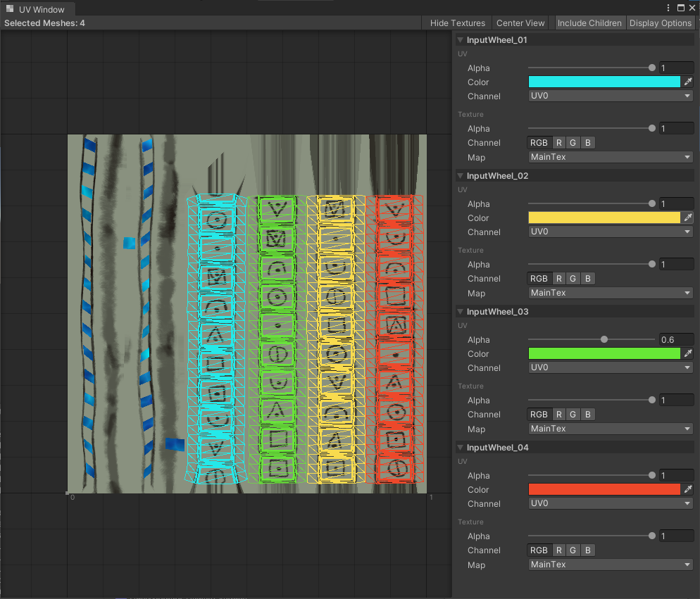
Task: Adjust InputWheel_03 UV Alpha slider handle
Action: pos(604,339)
